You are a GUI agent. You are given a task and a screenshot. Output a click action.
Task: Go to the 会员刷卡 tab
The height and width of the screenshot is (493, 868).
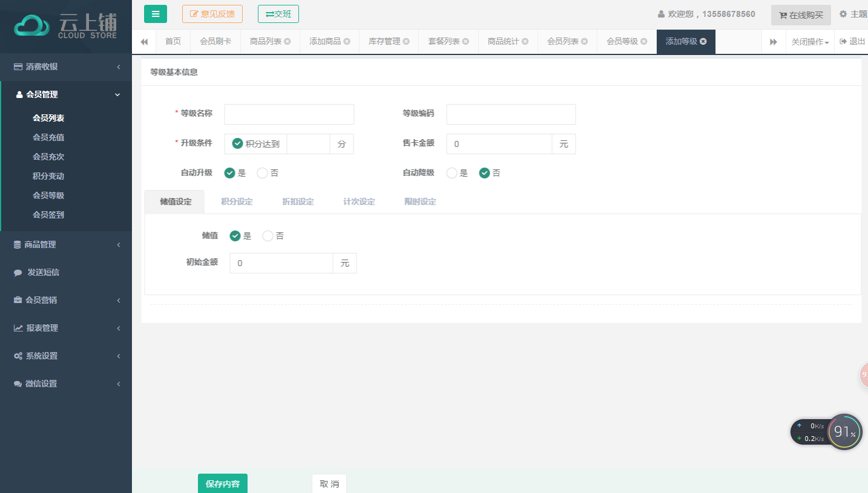[215, 42]
